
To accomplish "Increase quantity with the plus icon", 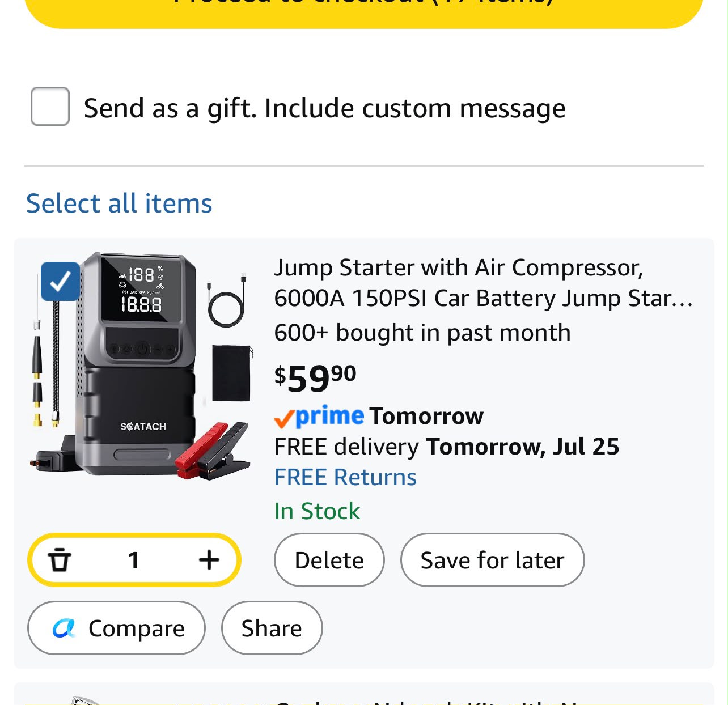I will 209,560.
